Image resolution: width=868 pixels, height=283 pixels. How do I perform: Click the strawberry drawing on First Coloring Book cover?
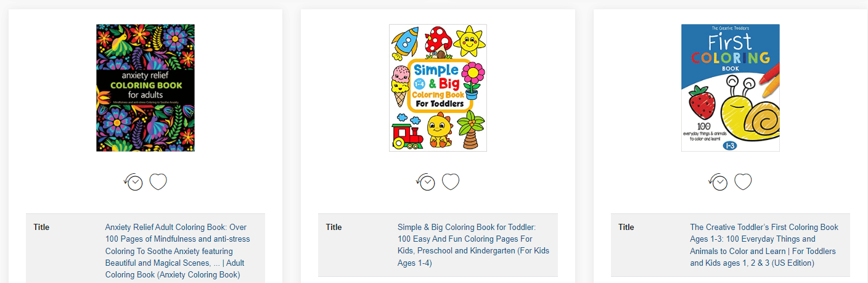[x=701, y=102]
